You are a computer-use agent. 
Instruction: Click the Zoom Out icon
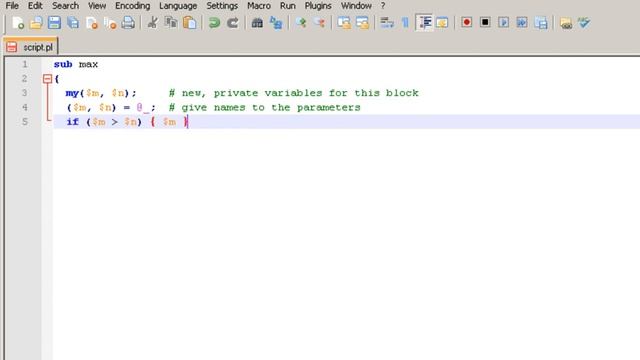pos(320,22)
